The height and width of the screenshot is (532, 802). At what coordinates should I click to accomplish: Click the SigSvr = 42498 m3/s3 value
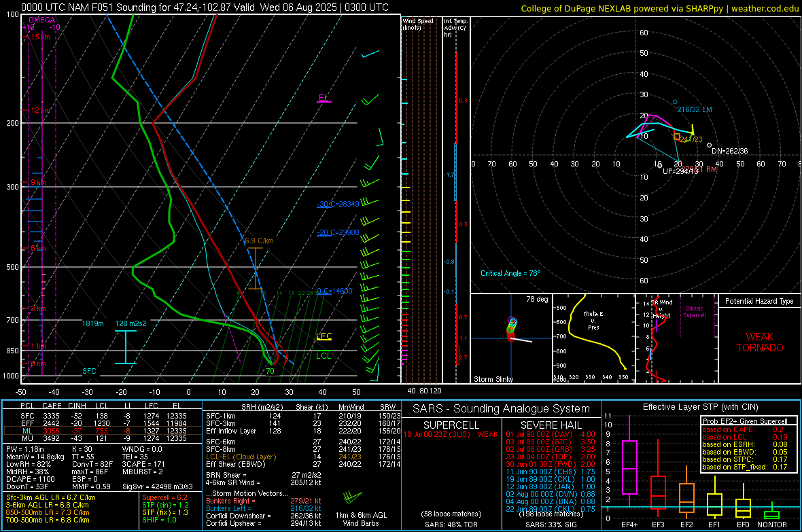pos(158,486)
